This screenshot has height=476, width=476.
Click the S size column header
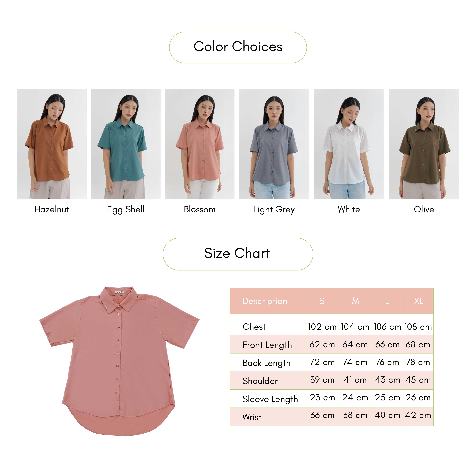322,301
